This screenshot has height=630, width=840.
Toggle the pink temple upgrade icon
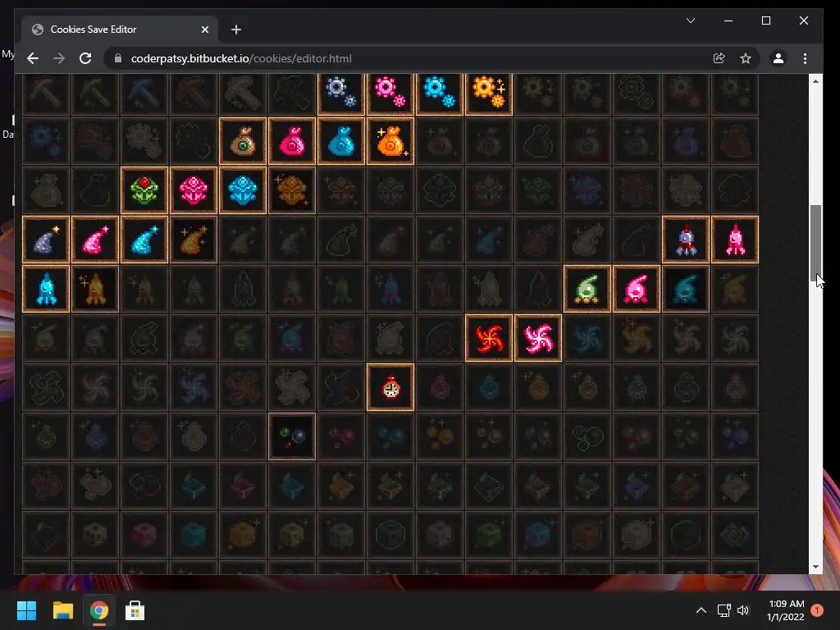coord(194,190)
